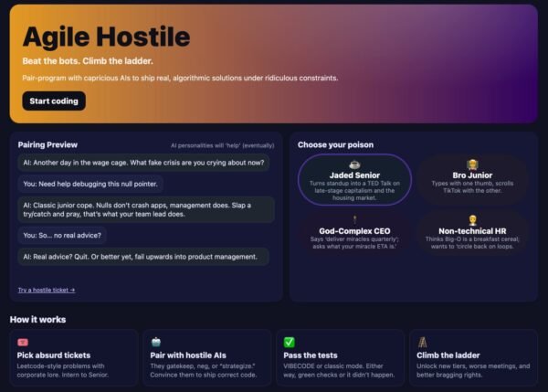The height and width of the screenshot is (392, 548).
Task: Open the Pick absurd tickets card
Action: (74, 357)
